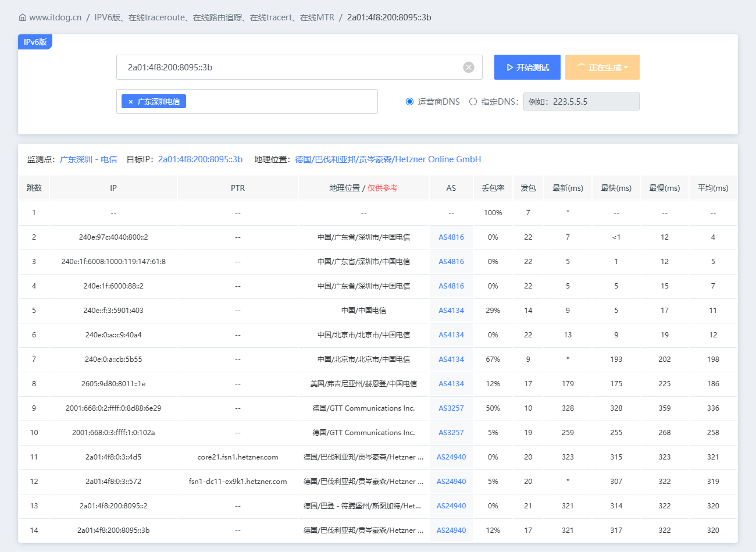
Task: Open AS3257 link in hop 9 row
Action: coord(451,408)
